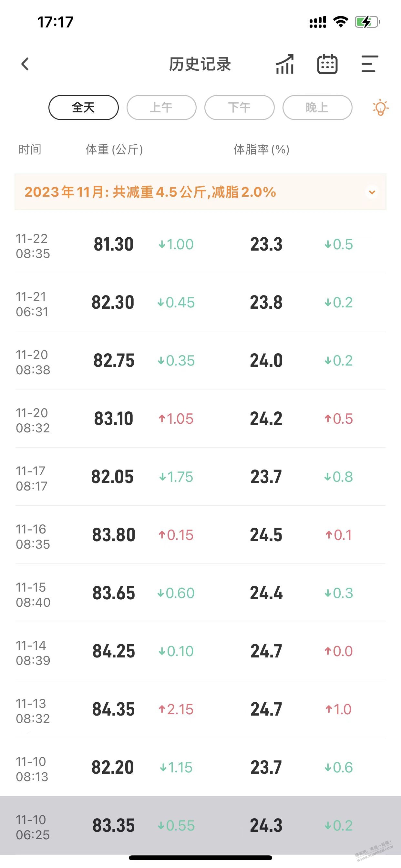
Task: Select the 晚上 filter
Action: [x=317, y=108]
